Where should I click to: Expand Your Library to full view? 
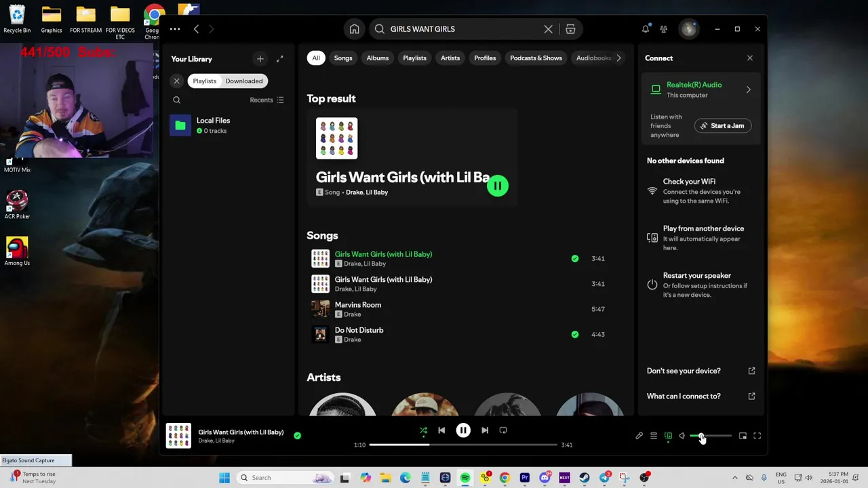pyautogui.click(x=279, y=59)
